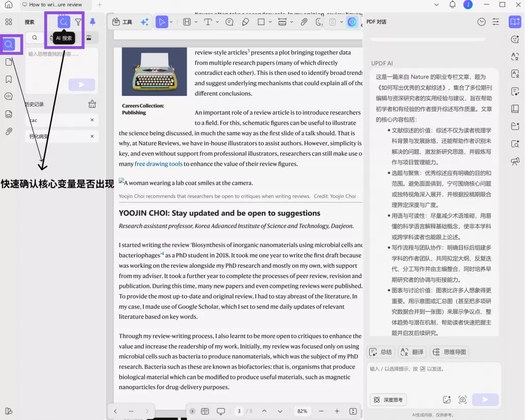This screenshot has width=525, height=420.
Task: Toggle the pin icon on search panel
Action: pos(92,22)
